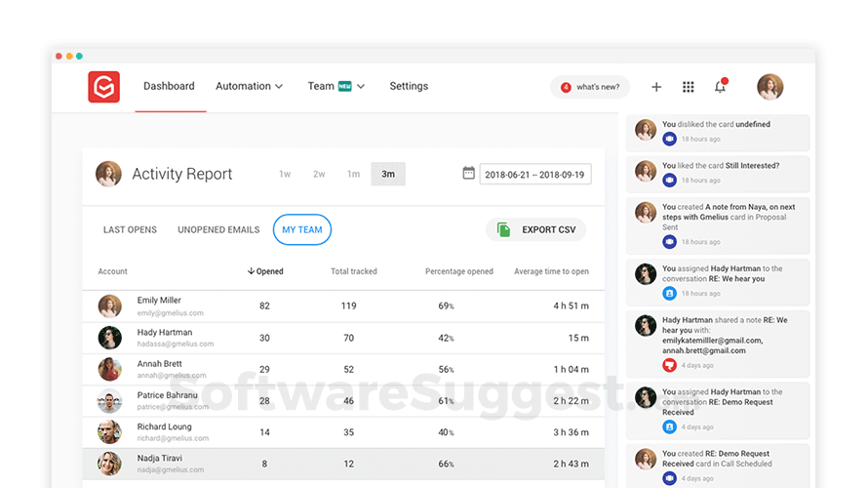
Task: Click Nadja Tiravi's avatar in table
Action: tap(109, 464)
